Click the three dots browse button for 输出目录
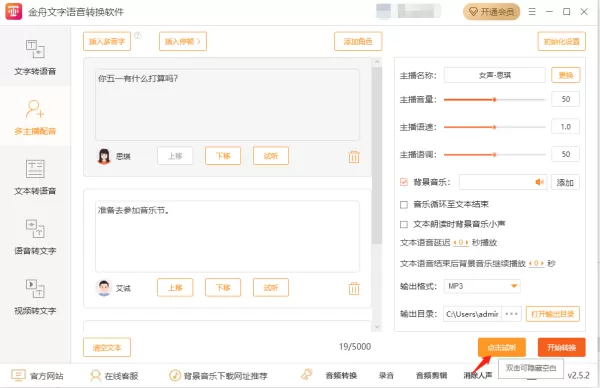This screenshot has height=388, width=600. click(511, 314)
